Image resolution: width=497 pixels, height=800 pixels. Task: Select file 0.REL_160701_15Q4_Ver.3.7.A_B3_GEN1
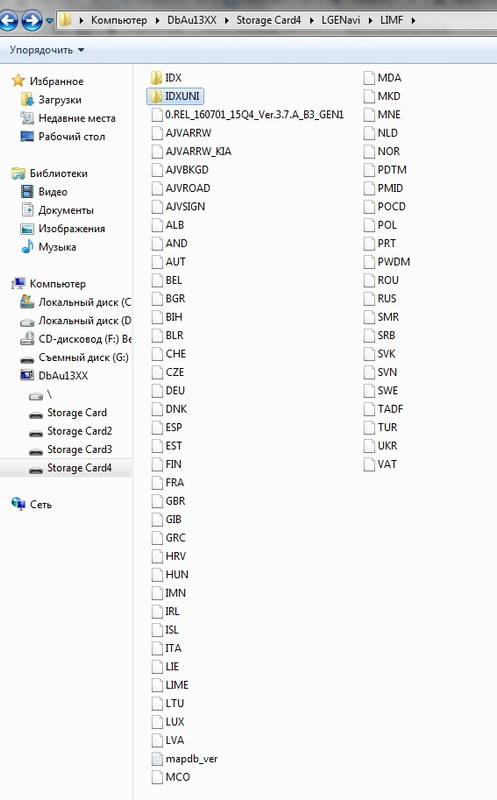(255, 114)
